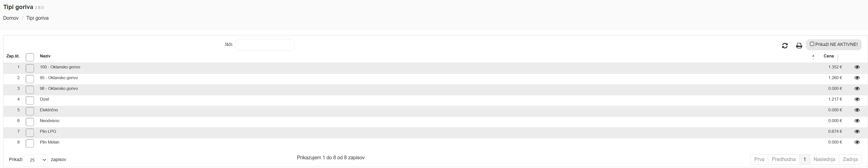View details of 100 - Oktansko gorivo
The width and height of the screenshot is (868, 168).
(x=857, y=67)
